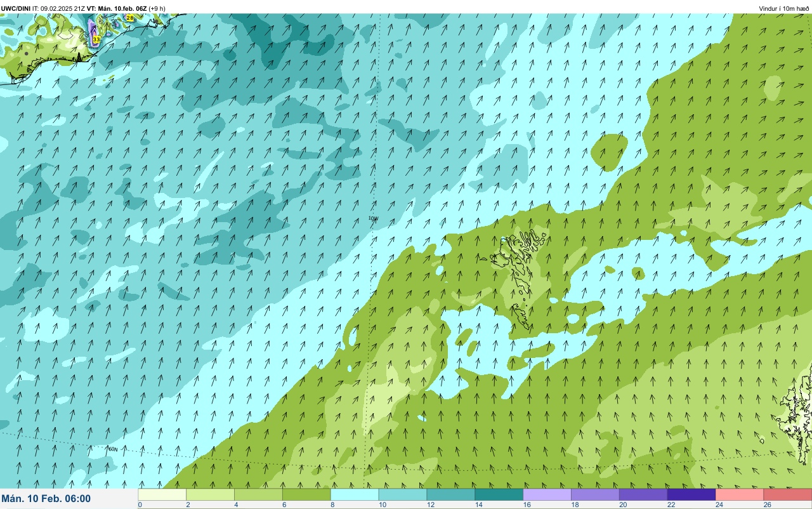Click the 4–6 green legend swatch

click(x=259, y=494)
